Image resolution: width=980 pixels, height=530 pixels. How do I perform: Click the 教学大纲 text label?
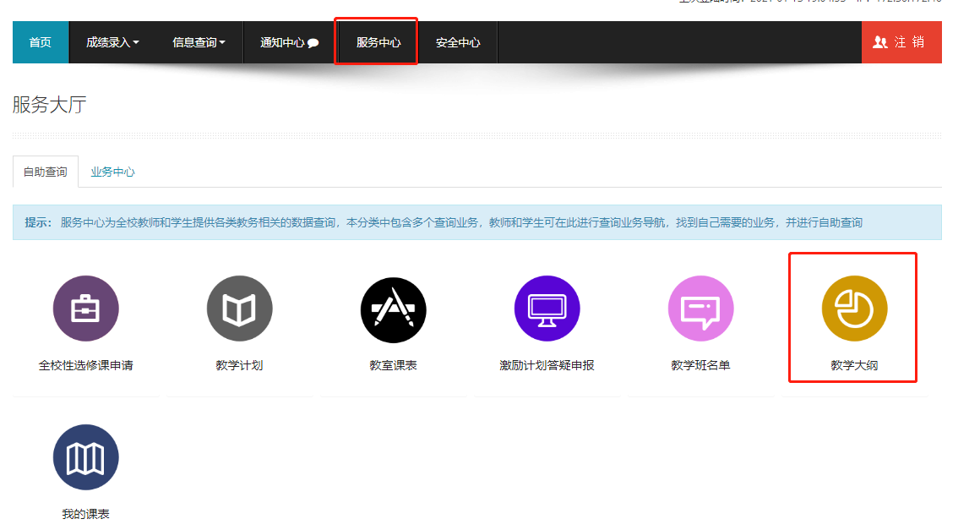tap(854, 366)
